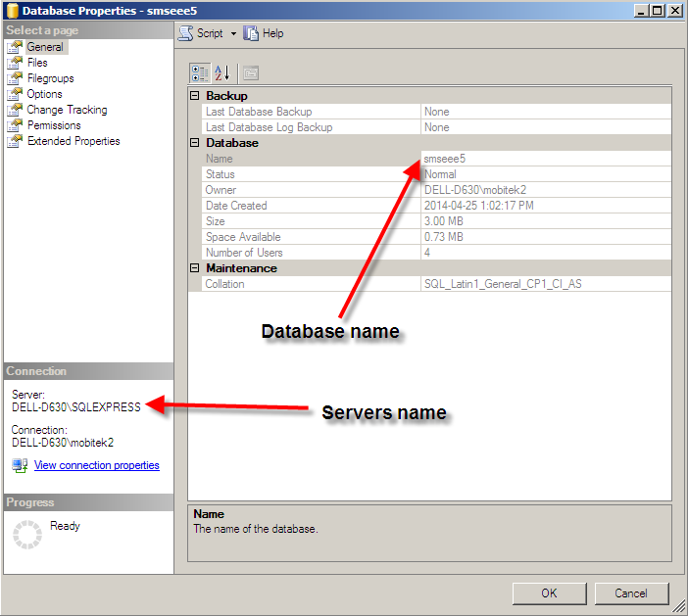The height and width of the screenshot is (616, 688).
Task: Click the connection properties icon
Action: tap(20, 466)
